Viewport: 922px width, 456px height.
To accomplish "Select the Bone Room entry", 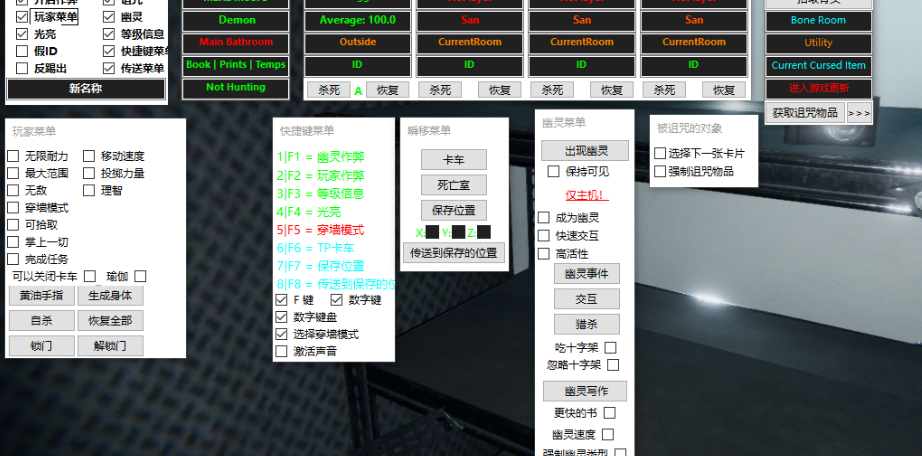I will 818,20.
